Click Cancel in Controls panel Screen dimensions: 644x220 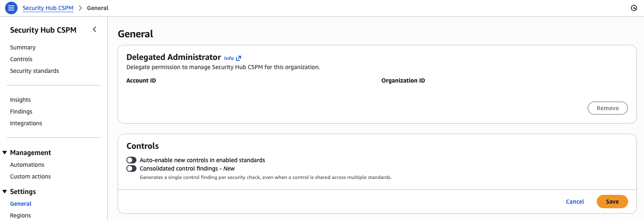tap(575, 202)
